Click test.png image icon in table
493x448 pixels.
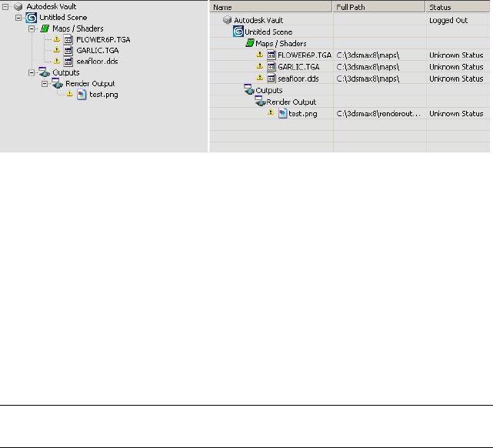point(283,113)
